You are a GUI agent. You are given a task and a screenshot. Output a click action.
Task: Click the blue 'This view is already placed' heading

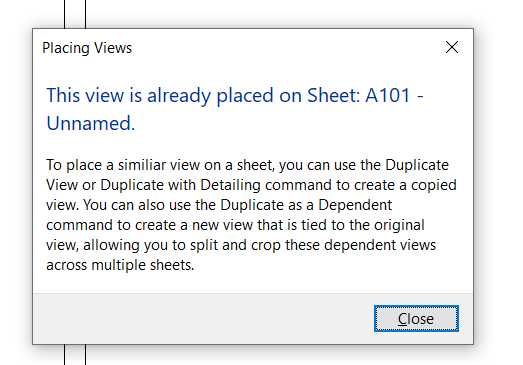[x=235, y=109]
